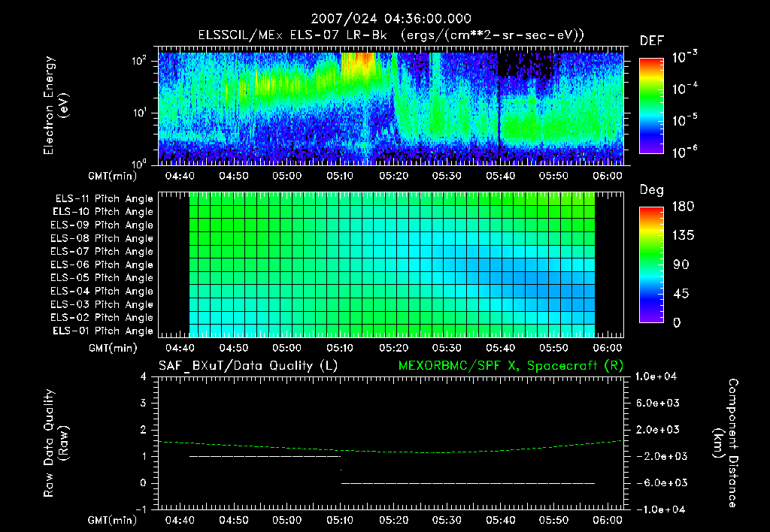Click the GMT(min) label under the spectrogram
This screenshot has width=770, height=532.
point(113,176)
